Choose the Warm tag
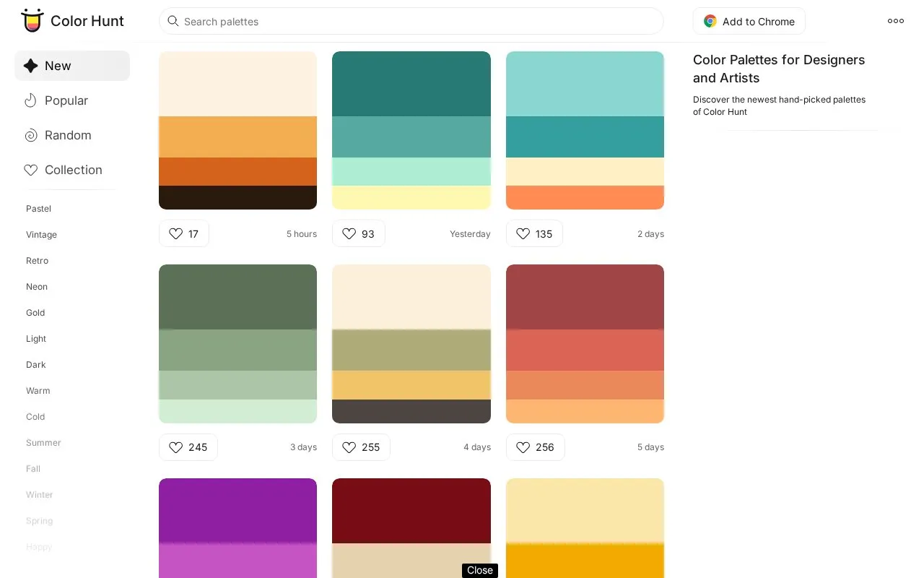The height and width of the screenshot is (578, 924). coord(38,391)
